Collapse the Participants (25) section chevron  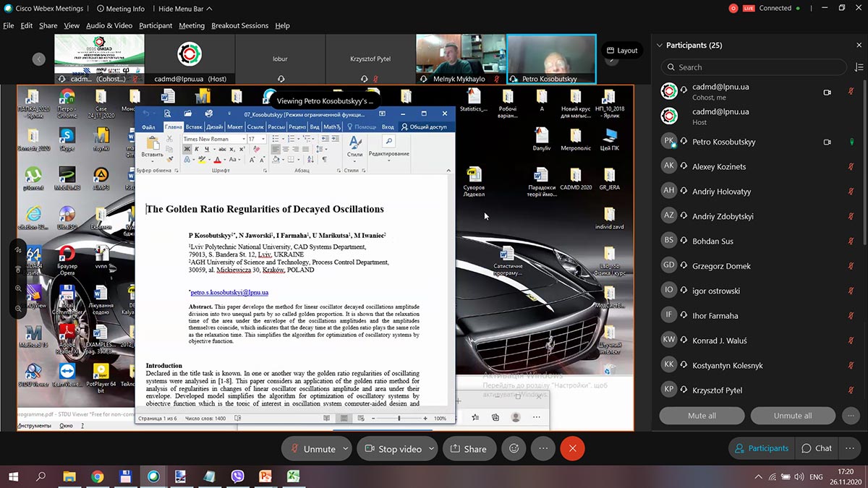click(x=659, y=45)
